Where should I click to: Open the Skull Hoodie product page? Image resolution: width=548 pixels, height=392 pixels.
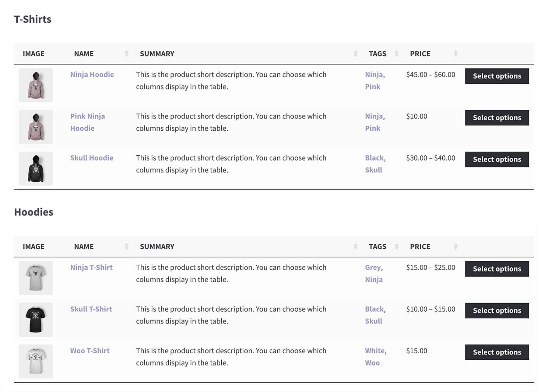coord(92,158)
